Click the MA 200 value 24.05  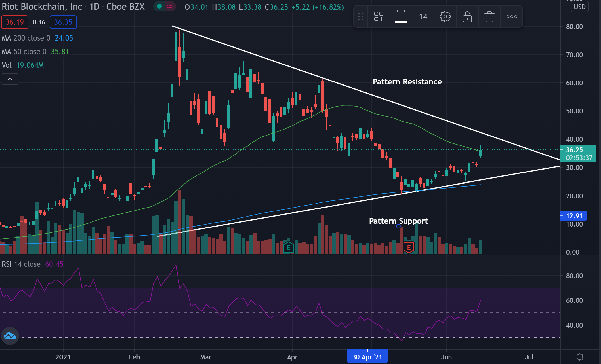tap(64, 38)
